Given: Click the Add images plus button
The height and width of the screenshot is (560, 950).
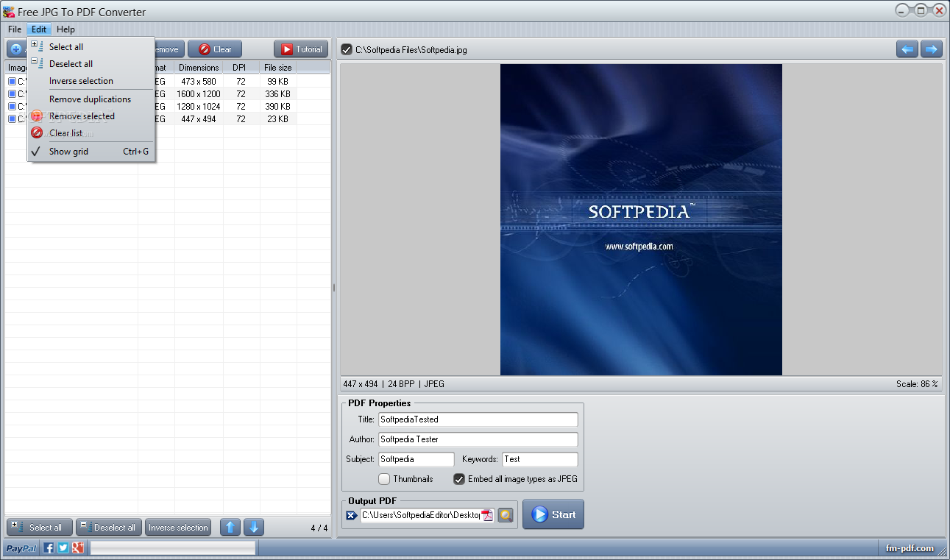Looking at the screenshot, I should 17,49.
